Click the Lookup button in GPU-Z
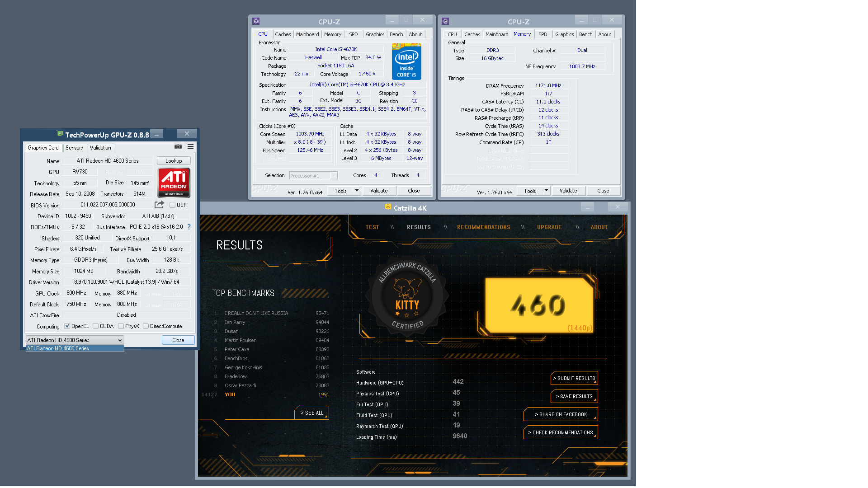This screenshot has height=488, width=868. click(x=174, y=161)
